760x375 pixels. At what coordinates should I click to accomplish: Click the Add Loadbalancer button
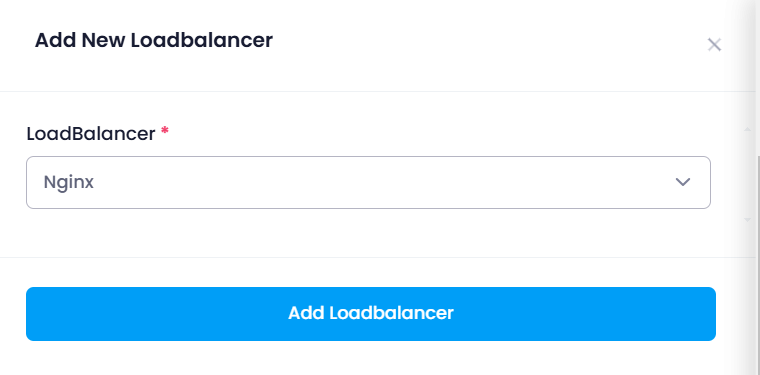371,313
